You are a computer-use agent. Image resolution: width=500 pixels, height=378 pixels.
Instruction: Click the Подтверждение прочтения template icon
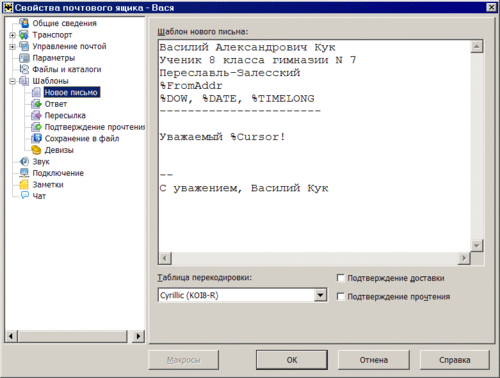click(x=36, y=127)
